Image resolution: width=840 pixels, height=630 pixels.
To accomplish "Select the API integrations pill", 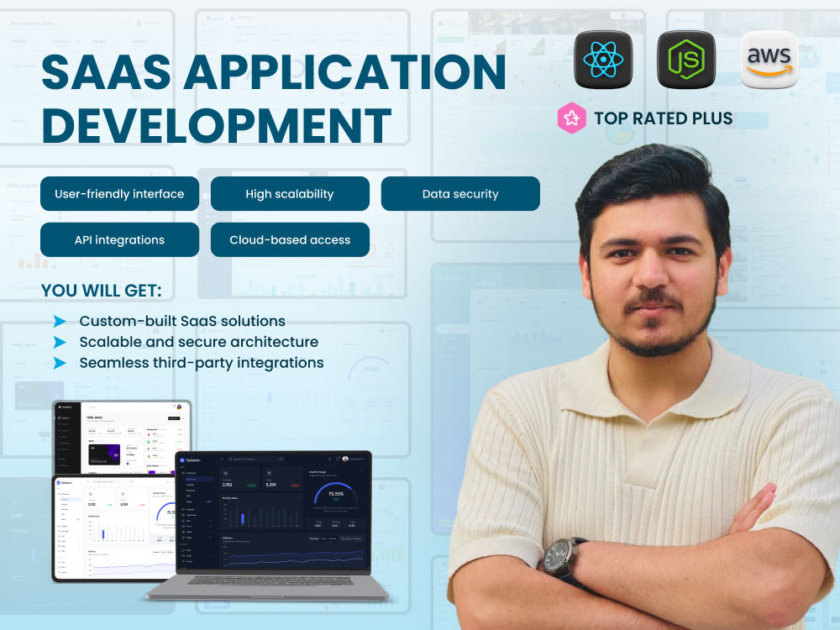I will [x=119, y=240].
